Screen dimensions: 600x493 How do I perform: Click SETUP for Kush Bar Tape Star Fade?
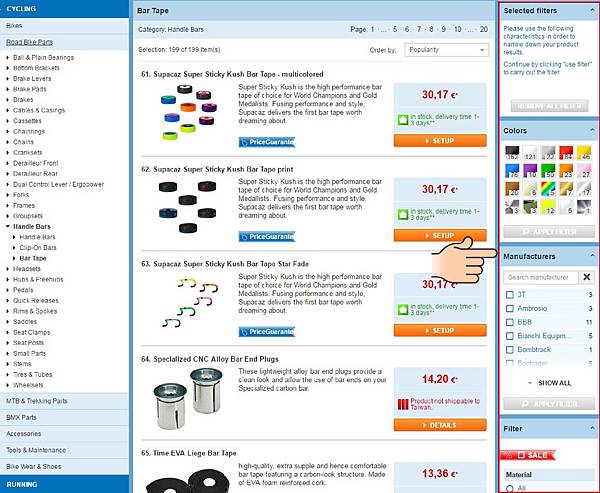click(440, 330)
